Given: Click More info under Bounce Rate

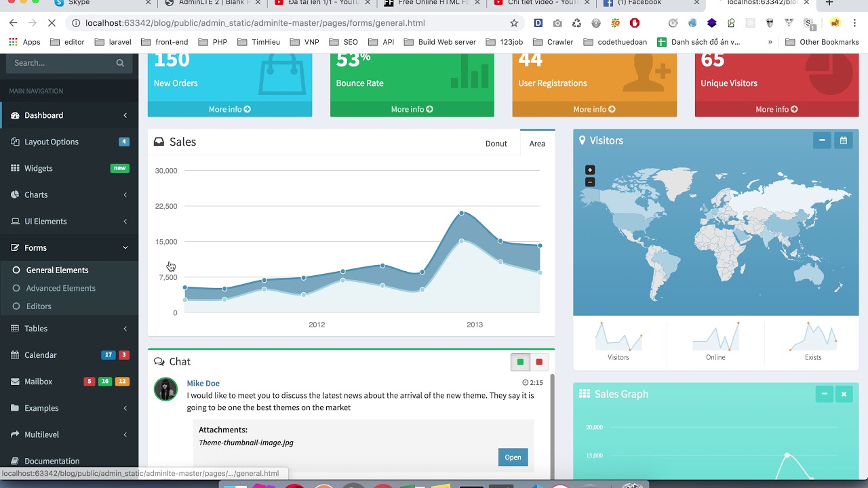Looking at the screenshot, I should tap(412, 109).
